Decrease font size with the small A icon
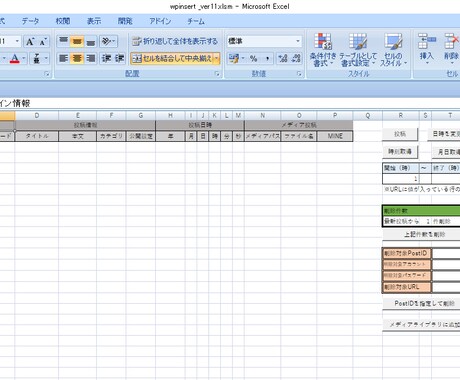This screenshot has height=380, width=460. [43, 42]
